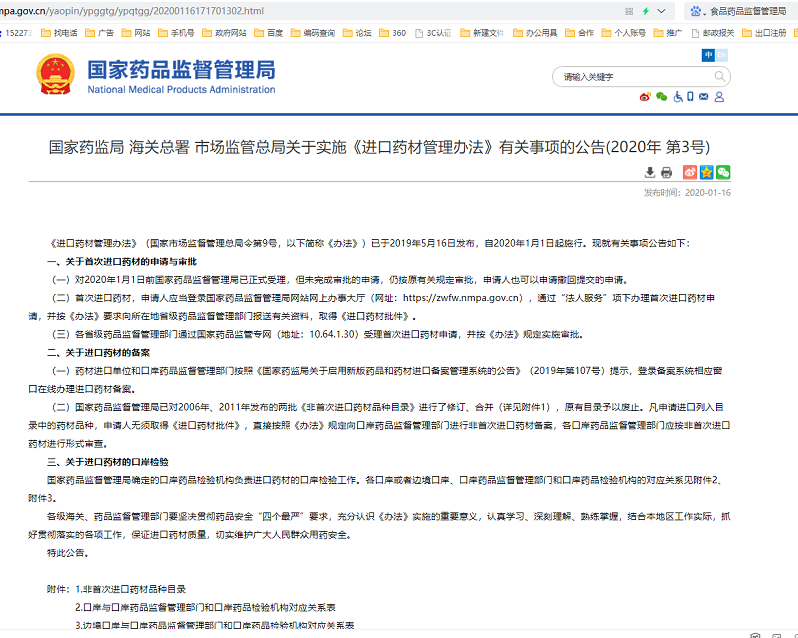Open the National Medical Products Administration English title
Screen dimensions: 798x638
click(x=181, y=90)
